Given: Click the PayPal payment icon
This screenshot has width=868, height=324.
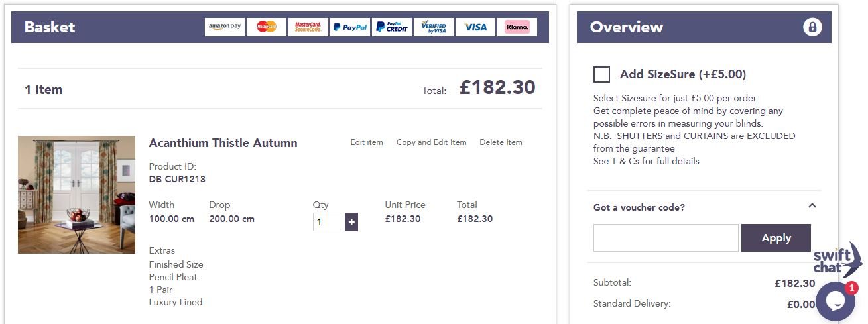Looking at the screenshot, I should point(350,27).
